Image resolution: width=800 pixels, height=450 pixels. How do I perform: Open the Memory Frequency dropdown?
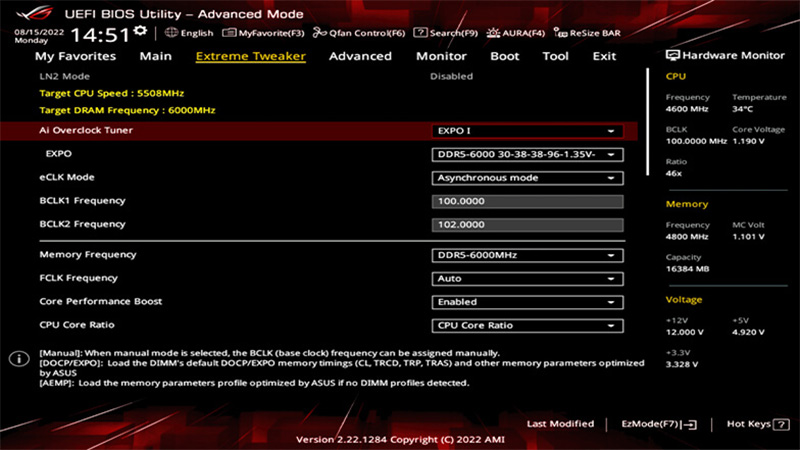tap(527, 255)
